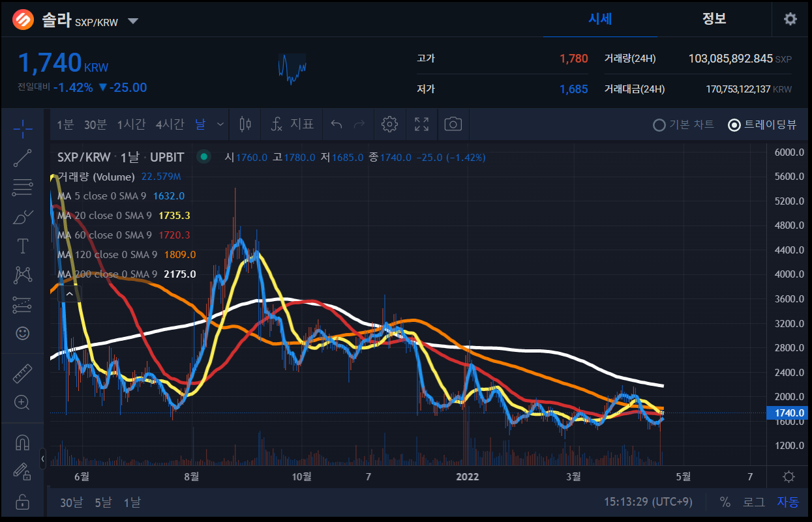Viewport: 812px width, 522px height.
Task: Click the 고가 value 1,780
Action: click(x=573, y=59)
